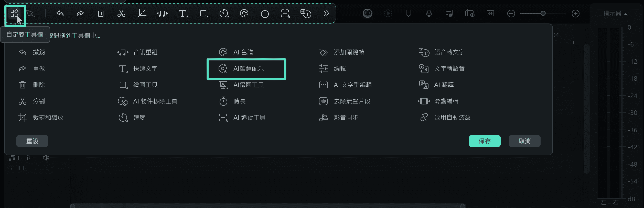Click the crop icon in the toolbar
Viewport: 644px width, 208px height.
[142, 13]
